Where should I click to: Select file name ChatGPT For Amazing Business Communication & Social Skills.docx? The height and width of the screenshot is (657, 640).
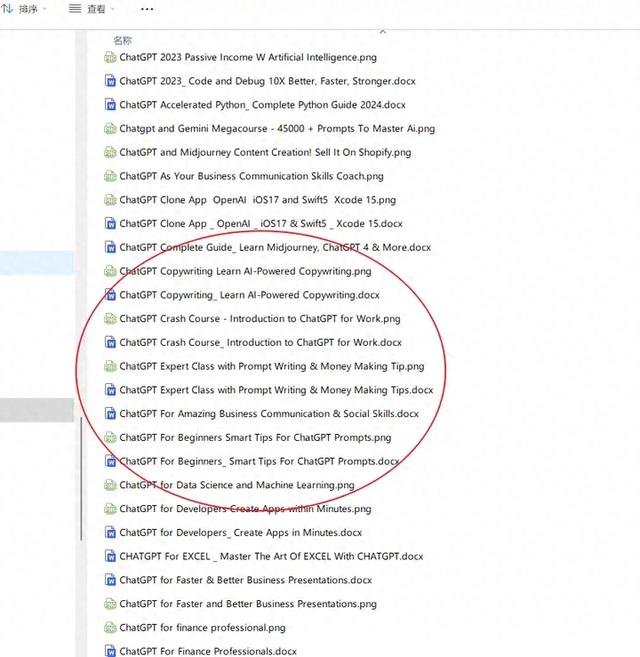tap(269, 414)
